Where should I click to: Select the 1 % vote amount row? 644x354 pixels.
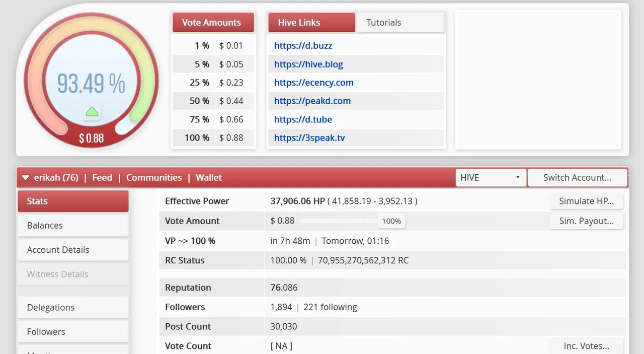coord(213,46)
